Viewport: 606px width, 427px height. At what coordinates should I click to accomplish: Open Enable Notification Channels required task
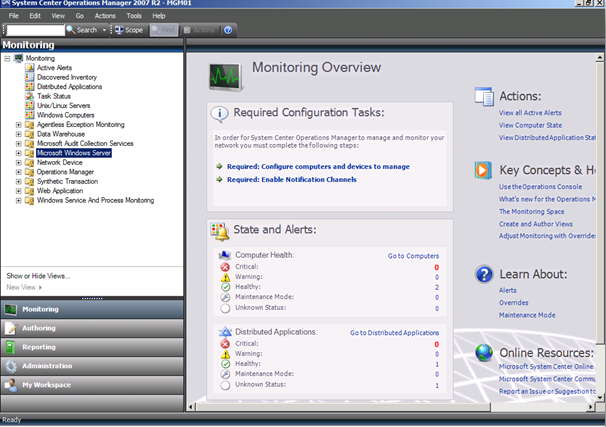coord(291,180)
